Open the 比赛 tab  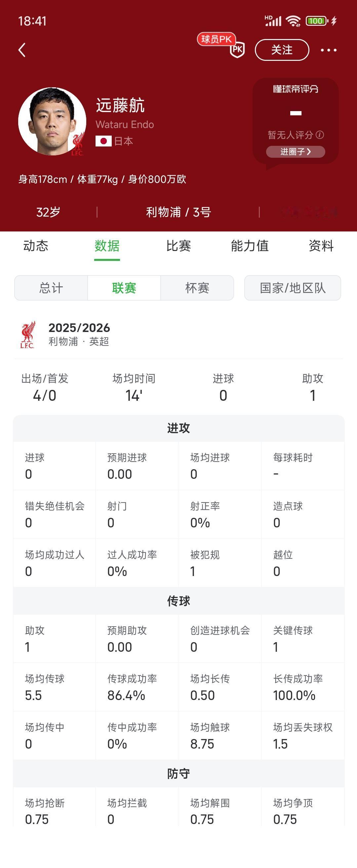(178, 246)
